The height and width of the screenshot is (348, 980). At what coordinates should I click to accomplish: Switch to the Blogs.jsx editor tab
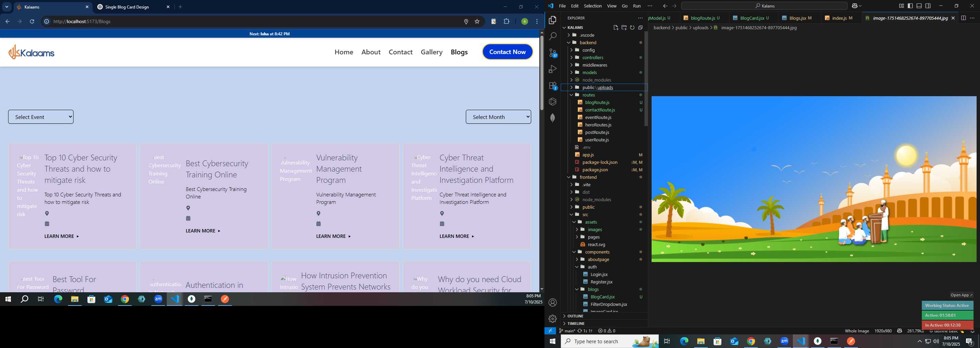800,18
